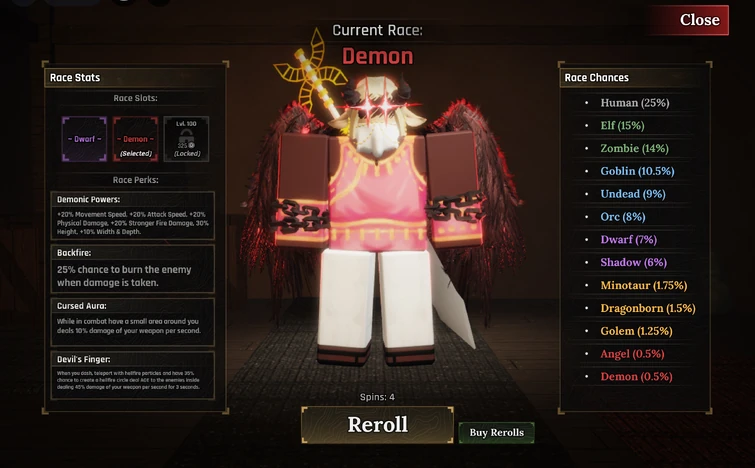Open the Cursed Aura perk description
The width and height of the screenshot is (755, 468).
point(132,322)
